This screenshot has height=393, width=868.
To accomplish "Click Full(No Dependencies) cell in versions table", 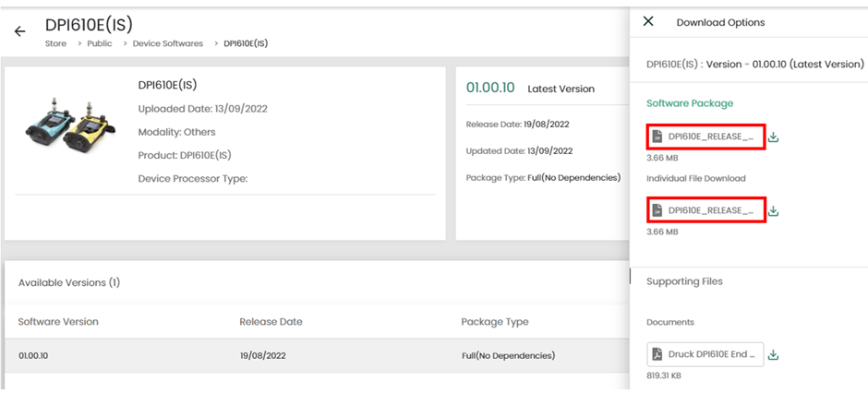I will point(508,356).
